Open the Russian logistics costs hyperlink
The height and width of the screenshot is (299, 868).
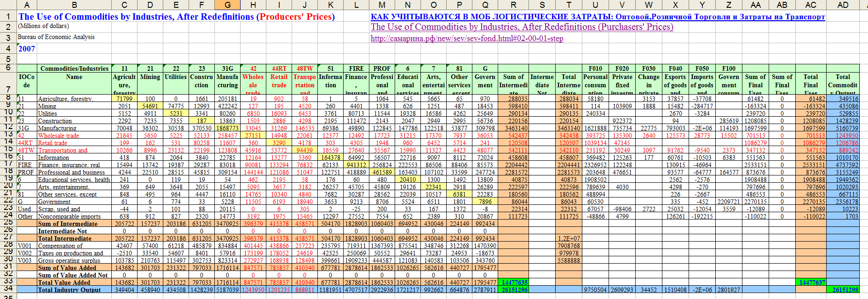click(597, 17)
